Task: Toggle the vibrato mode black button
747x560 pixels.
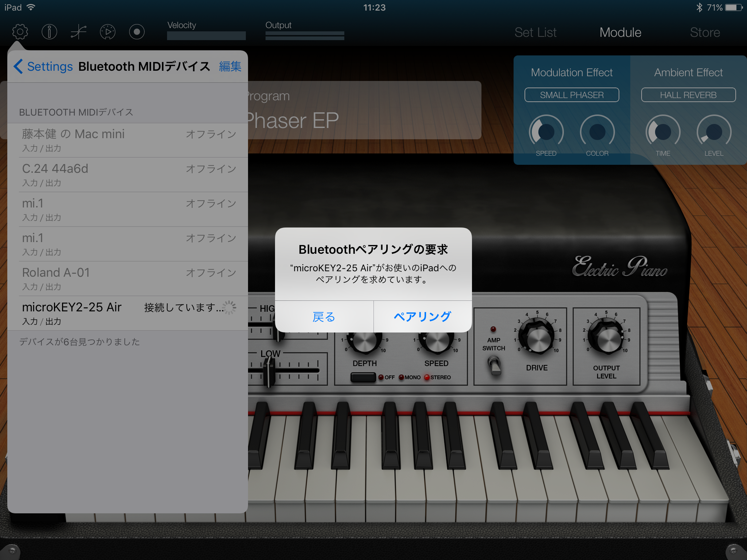Action: (x=363, y=377)
